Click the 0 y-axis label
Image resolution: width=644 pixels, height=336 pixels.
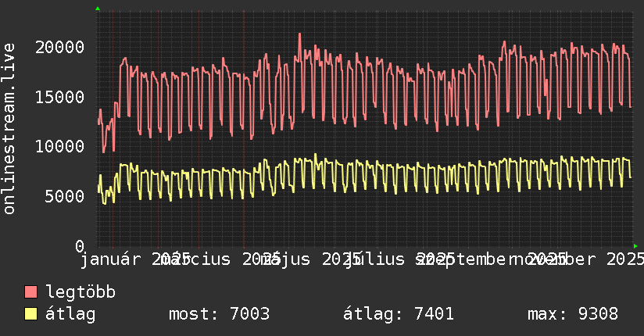(80, 246)
